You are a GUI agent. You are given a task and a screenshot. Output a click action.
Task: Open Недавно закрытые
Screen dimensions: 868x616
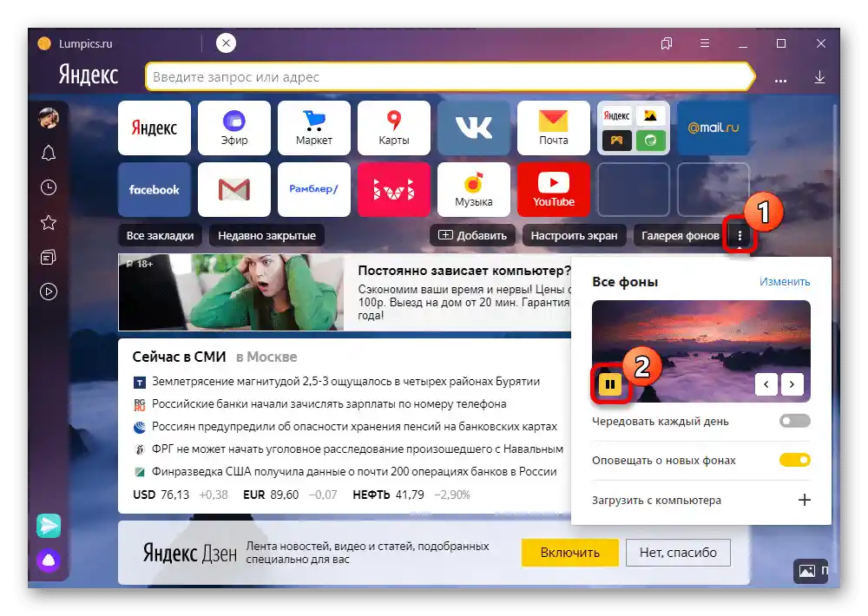(266, 236)
